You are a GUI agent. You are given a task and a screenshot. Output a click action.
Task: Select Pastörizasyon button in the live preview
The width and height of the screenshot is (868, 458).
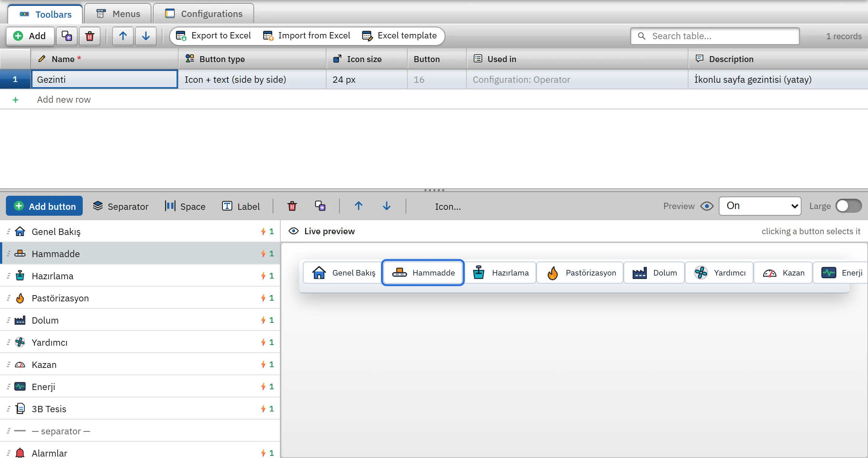(x=580, y=273)
